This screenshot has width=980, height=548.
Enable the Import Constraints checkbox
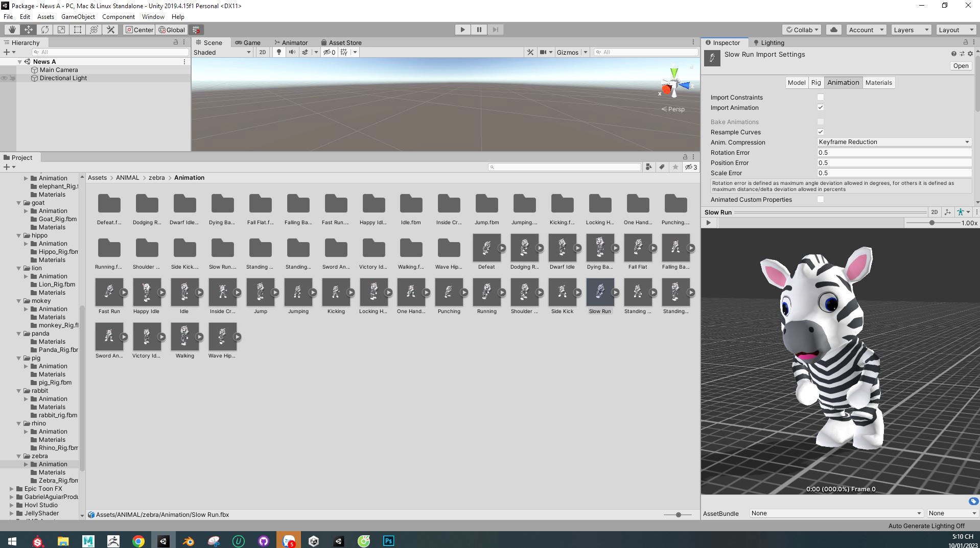click(x=821, y=97)
